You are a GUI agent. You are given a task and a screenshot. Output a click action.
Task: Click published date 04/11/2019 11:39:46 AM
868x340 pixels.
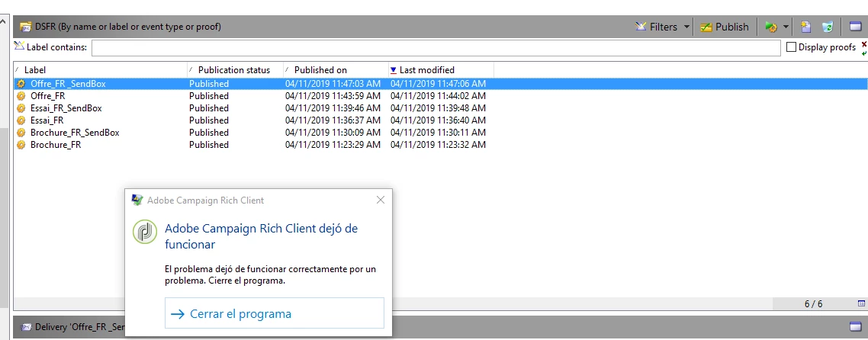pyautogui.click(x=333, y=108)
